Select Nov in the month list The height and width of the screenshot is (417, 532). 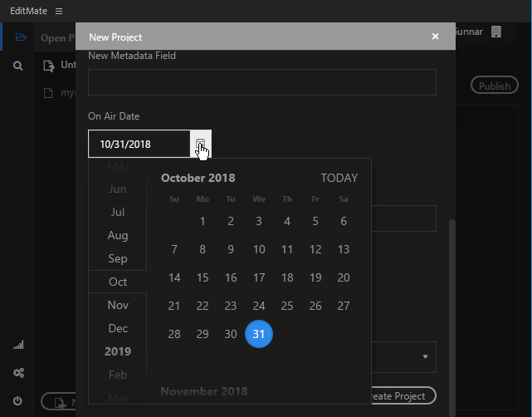(x=118, y=305)
